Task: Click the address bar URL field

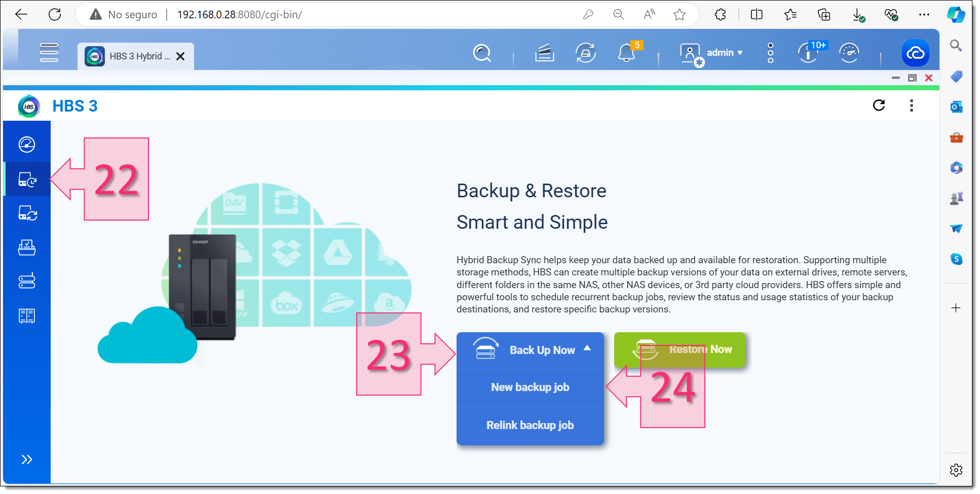Action: click(x=375, y=15)
